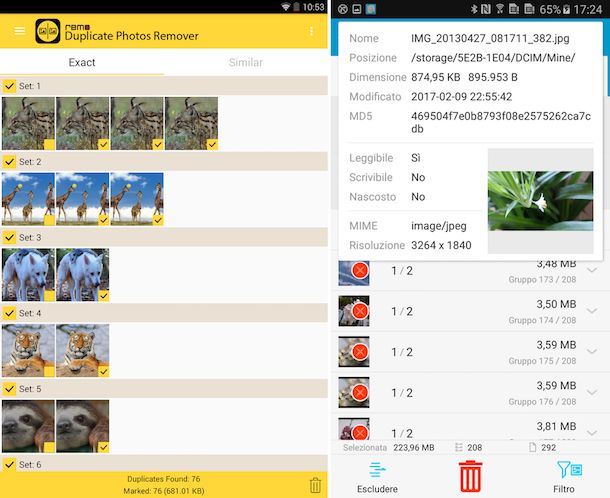The height and width of the screenshot is (498, 610).
Task: Open the Filtro filter options
Action: pyautogui.click(x=564, y=477)
